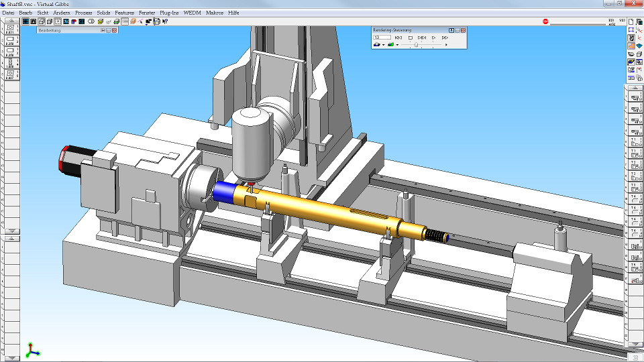Screen dimensions: 644x362
Task: Click the rendering speed slider handle
Action: point(416,45)
